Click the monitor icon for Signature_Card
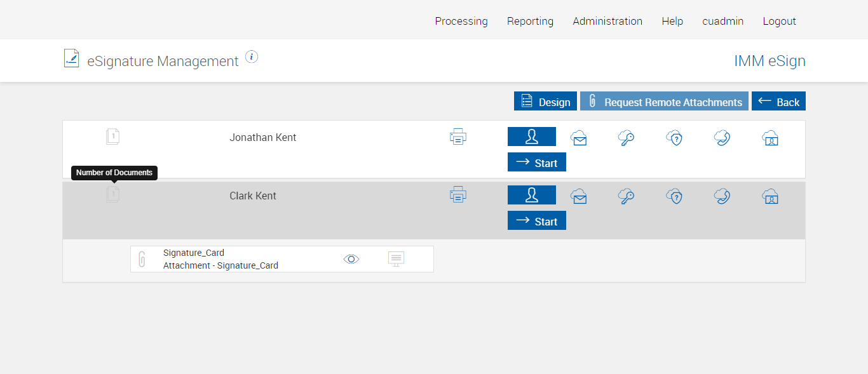 [x=396, y=259]
